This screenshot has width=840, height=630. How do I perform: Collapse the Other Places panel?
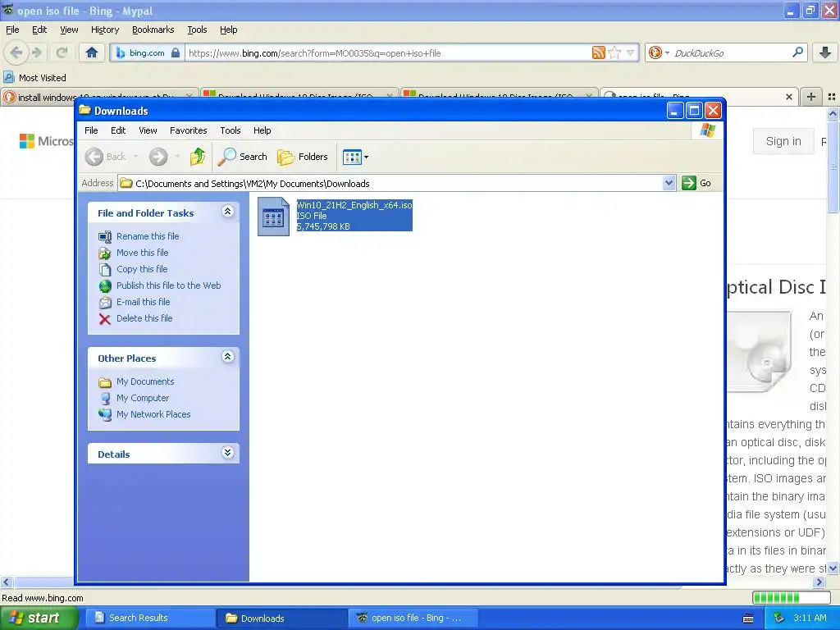click(228, 357)
